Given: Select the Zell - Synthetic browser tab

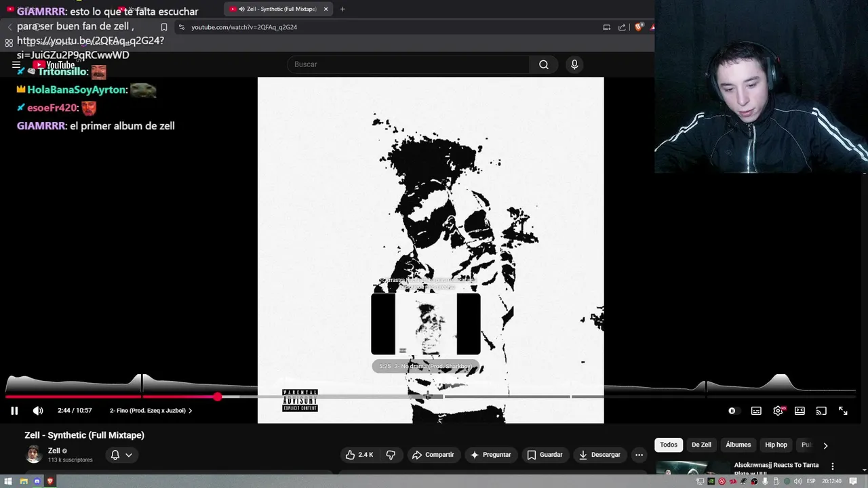Looking at the screenshot, I should tap(278, 9).
